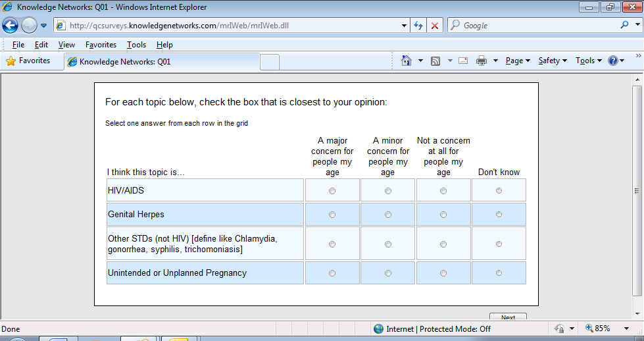Open the search provider dropdown arrow
This screenshot has width=644, height=341.
[x=637, y=24]
